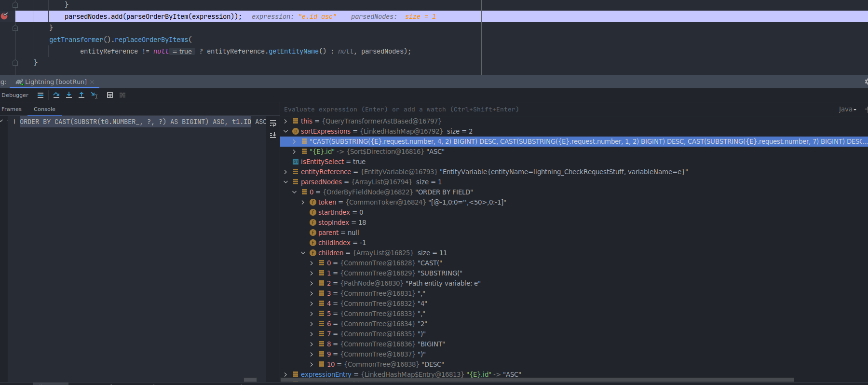The image size is (868, 385).
Task: Click the console horizontal scrollbar thumb
Action: click(x=250, y=380)
